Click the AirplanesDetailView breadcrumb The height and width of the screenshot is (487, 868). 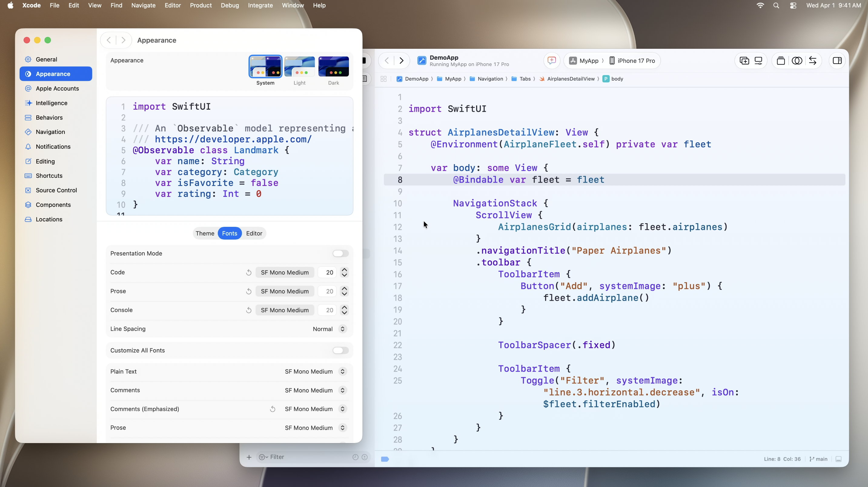(567, 79)
